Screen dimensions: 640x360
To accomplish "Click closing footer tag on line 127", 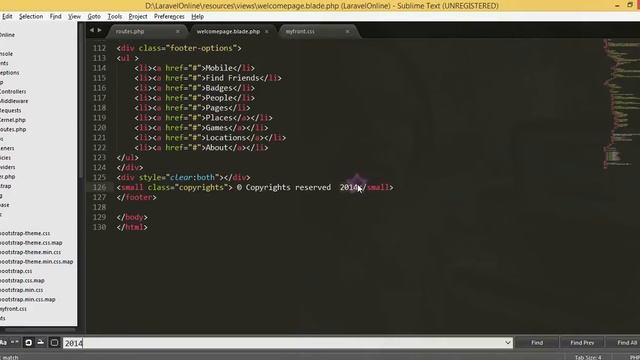I will tap(137, 198).
